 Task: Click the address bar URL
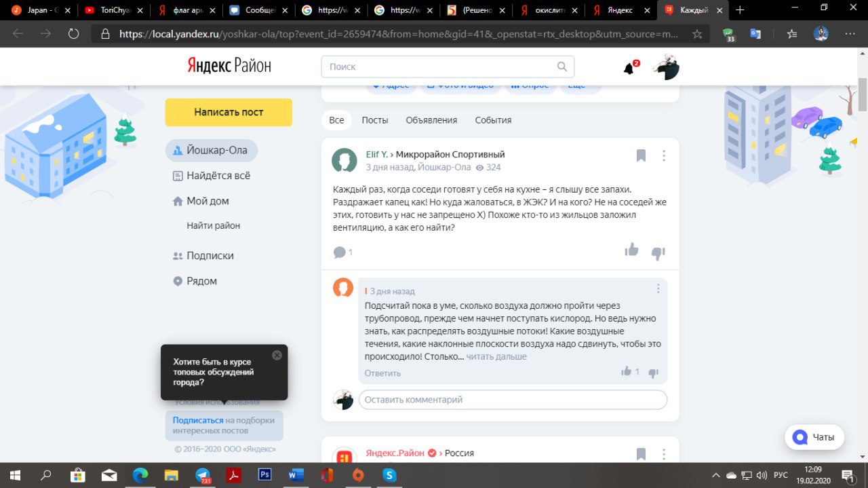tap(398, 34)
